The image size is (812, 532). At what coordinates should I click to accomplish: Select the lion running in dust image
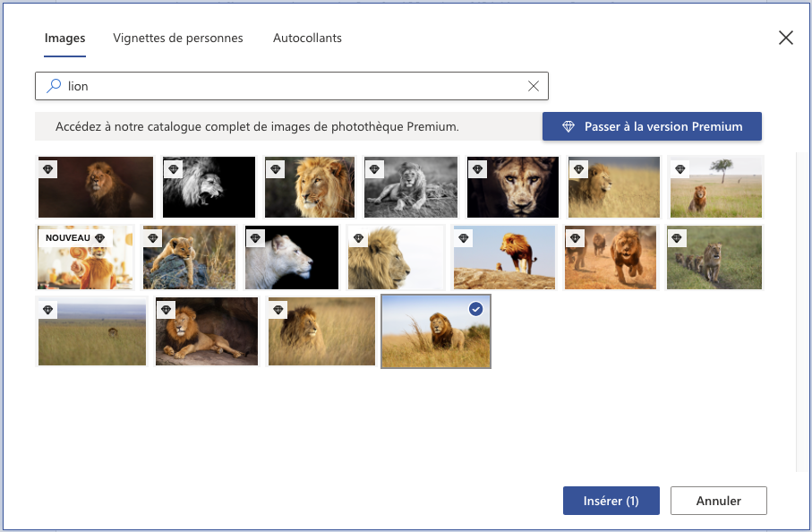(x=610, y=257)
